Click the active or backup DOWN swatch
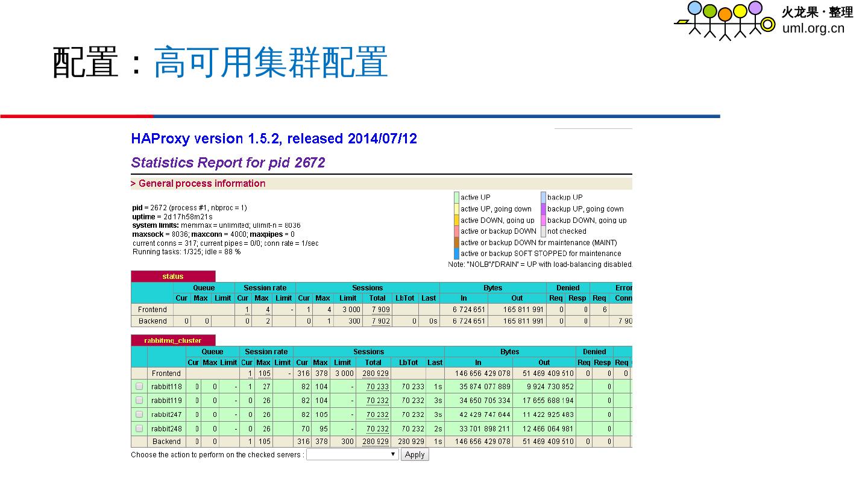The image size is (868, 488). click(456, 231)
